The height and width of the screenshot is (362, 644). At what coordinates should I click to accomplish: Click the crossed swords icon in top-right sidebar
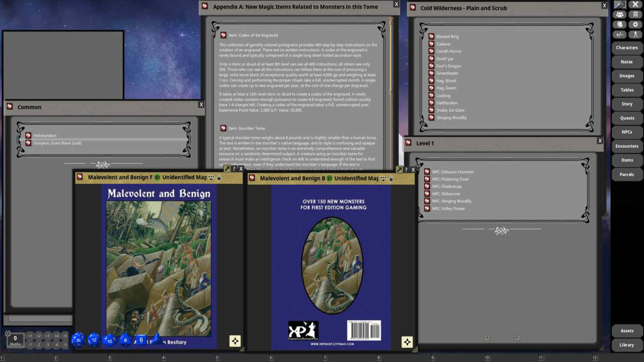point(635,5)
